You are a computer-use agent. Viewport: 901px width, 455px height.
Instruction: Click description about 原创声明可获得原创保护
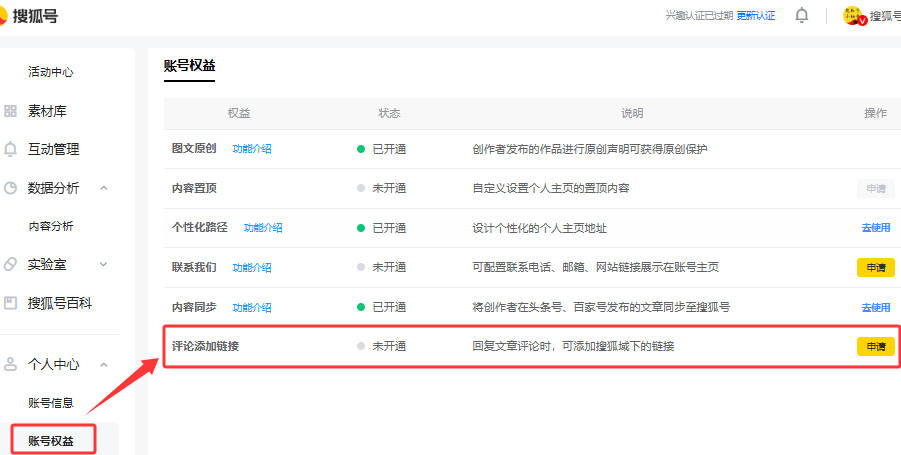pyautogui.click(x=590, y=149)
